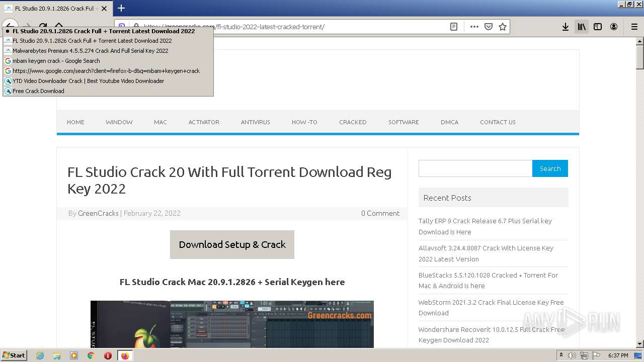Image resolution: width=644 pixels, height=362 pixels.
Task: Go to first history entry FL Studio 20.9.1.2826
Action: point(108,31)
